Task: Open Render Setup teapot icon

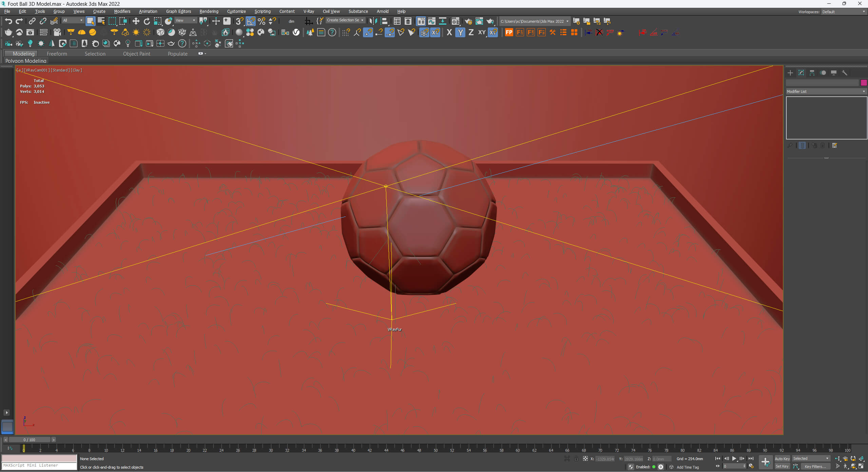Action: [468, 21]
